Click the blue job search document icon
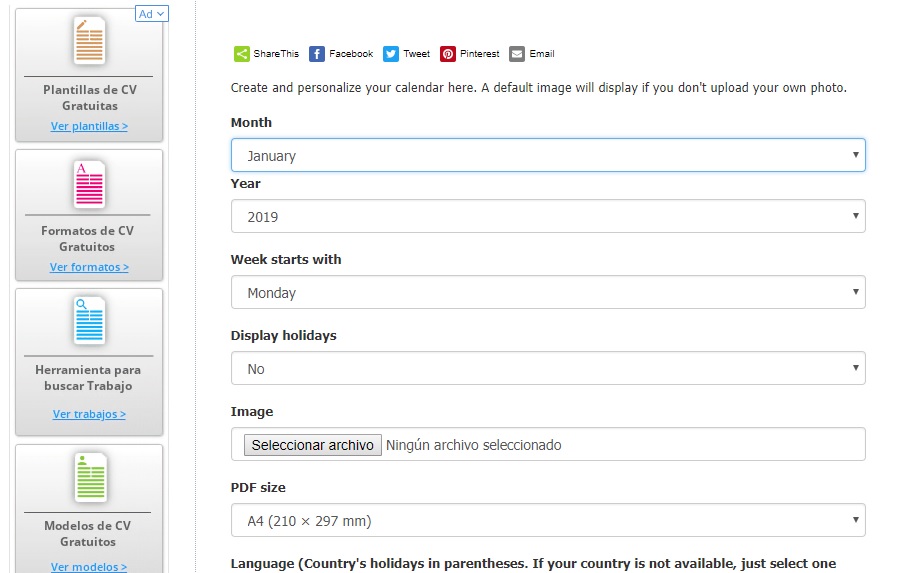Image resolution: width=900 pixels, height=573 pixels. click(x=89, y=322)
